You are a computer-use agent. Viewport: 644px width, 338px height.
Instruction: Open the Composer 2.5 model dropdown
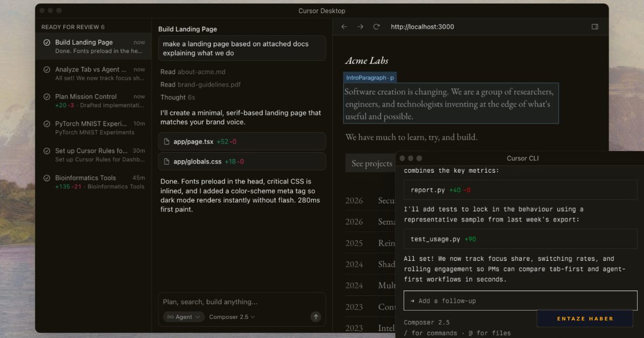(232, 317)
